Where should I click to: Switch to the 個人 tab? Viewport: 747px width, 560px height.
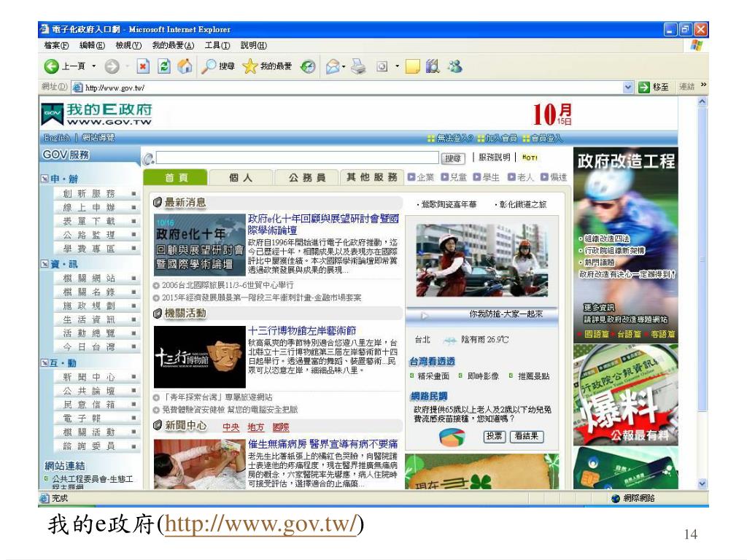(x=241, y=178)
